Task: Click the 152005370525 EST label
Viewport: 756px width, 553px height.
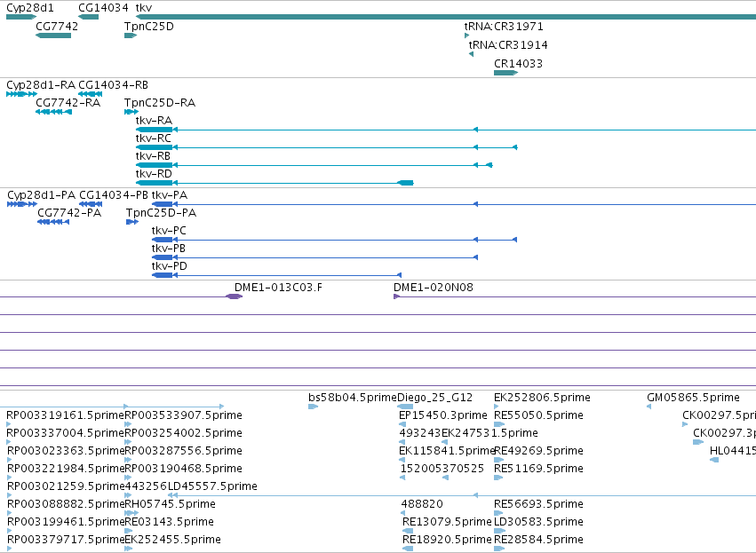Action: click(x=442, y=469)
